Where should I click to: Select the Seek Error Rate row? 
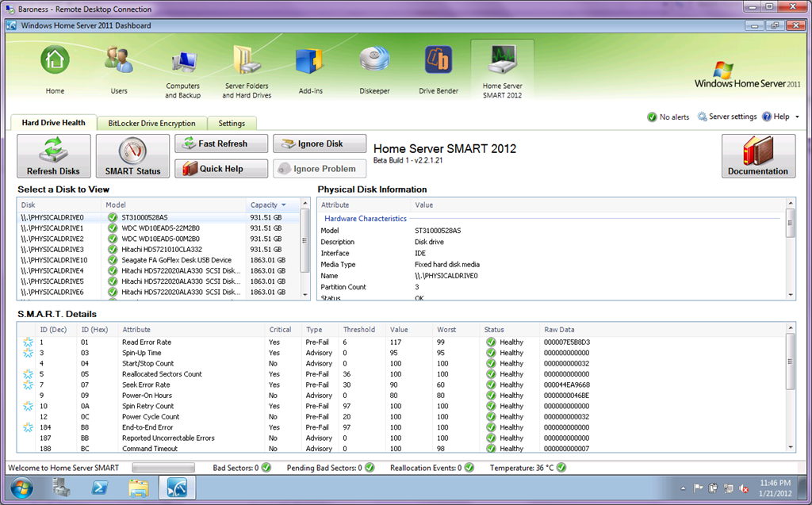click(401, 384)
